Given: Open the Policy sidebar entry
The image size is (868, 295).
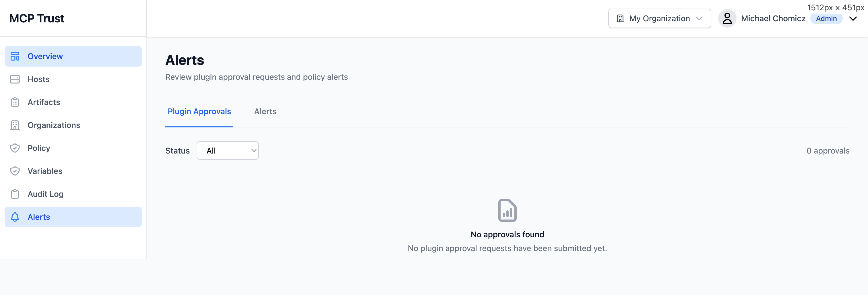Looking at the screenshot, I should click(39, 148).
